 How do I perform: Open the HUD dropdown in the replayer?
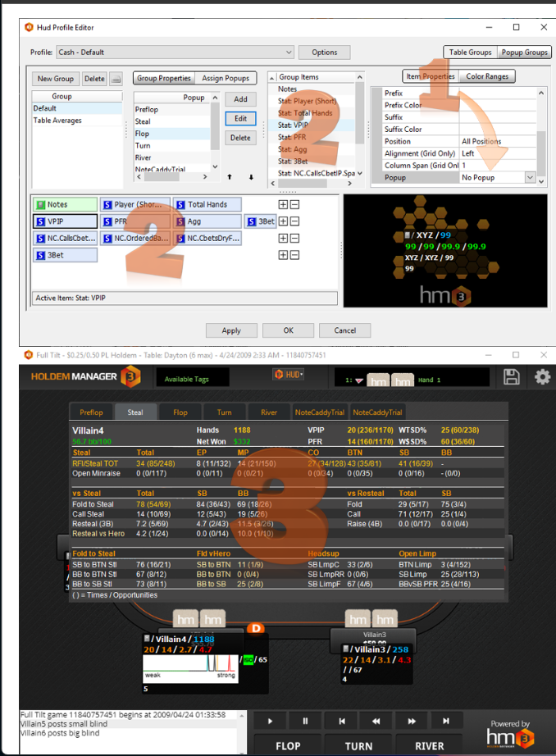click(289, 374)
